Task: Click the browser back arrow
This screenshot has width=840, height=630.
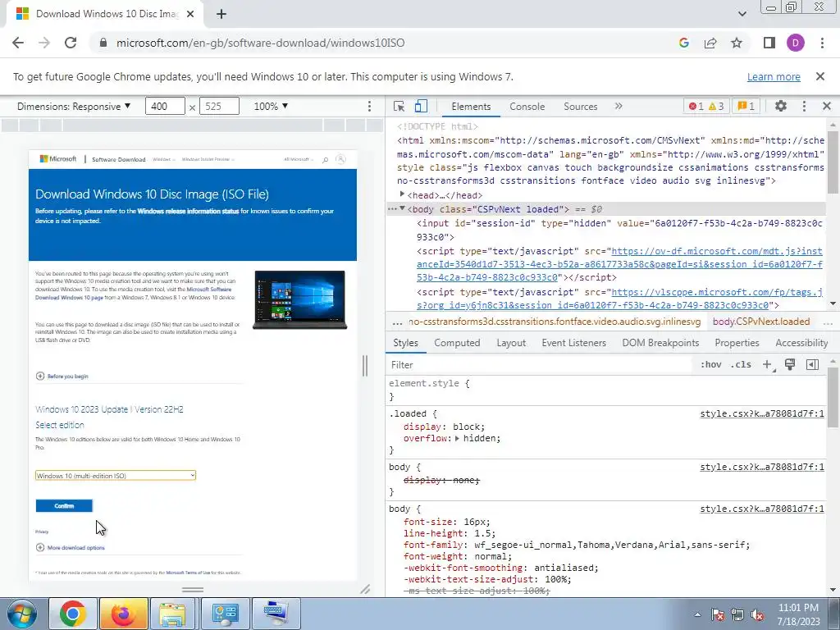Action: [18, 43]
